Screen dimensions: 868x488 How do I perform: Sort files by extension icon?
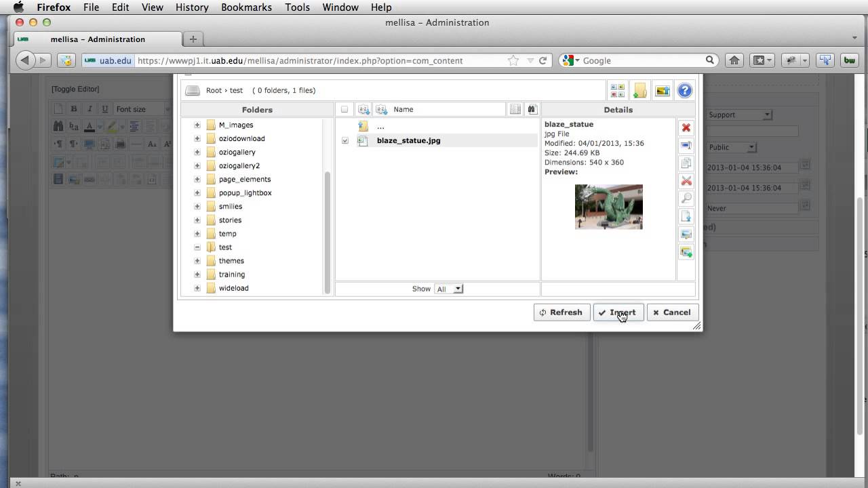click(364, 109)
